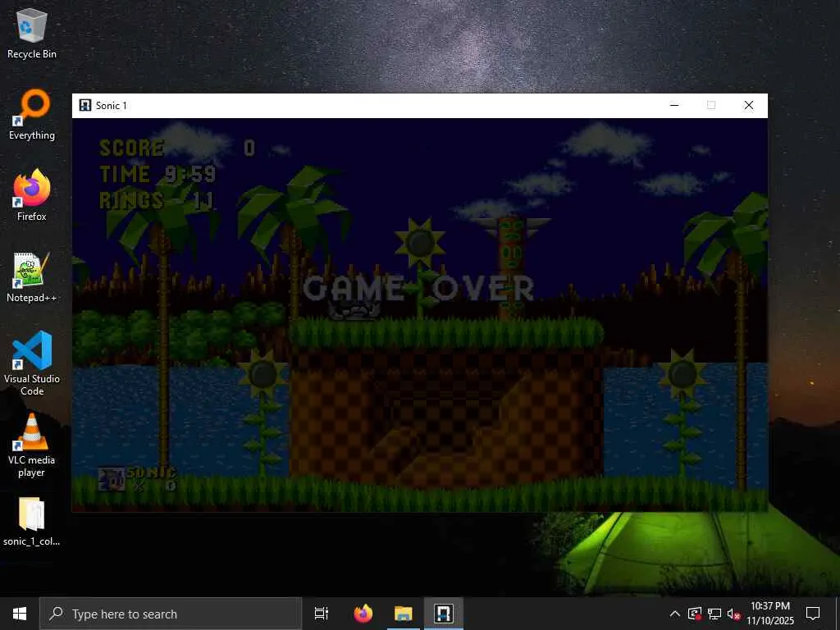840x630 pixels.
Task: Click the muted volume tray icon
Action: pos(733,614)
